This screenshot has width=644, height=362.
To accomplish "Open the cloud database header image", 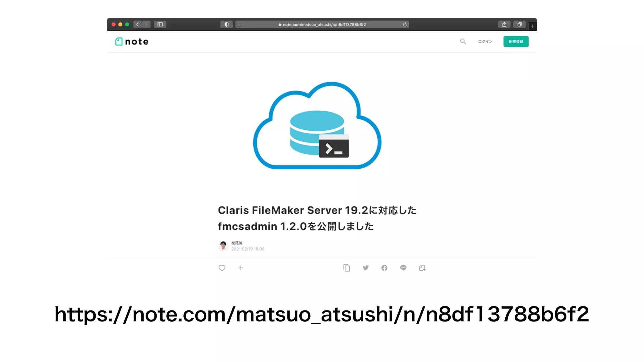I will pyautogui.click(x=317, y=125).
